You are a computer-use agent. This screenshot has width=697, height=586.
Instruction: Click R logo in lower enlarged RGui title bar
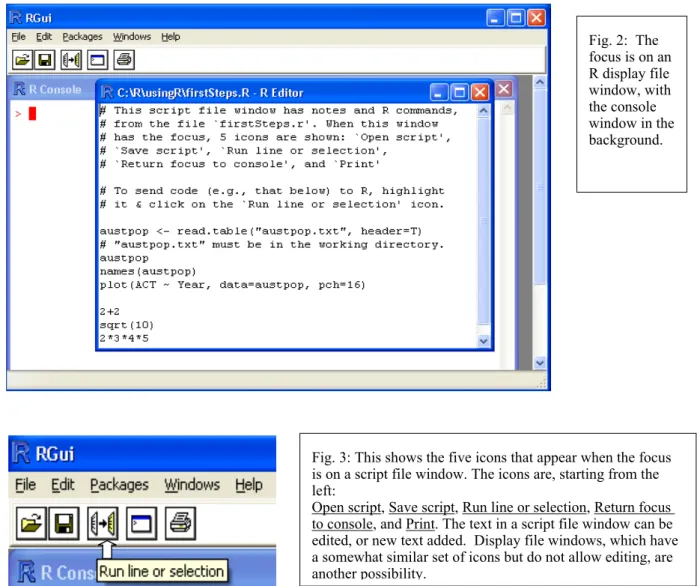[x=21, y=453]
